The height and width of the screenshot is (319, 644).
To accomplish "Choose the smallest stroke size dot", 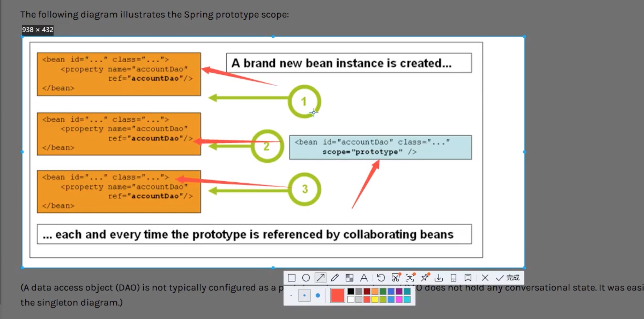I will pos(291,296).
